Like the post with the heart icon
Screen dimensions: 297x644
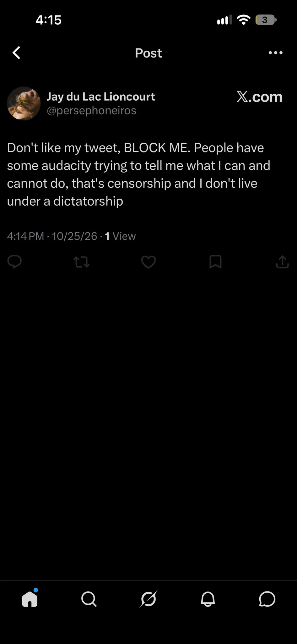[148, 262]
